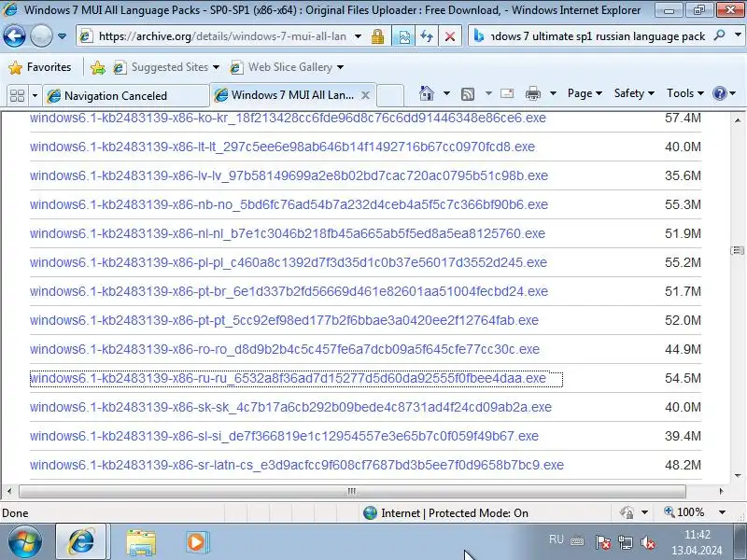Stop loading with the red X icon
The width and height of the screenshot is (747, 560).
449,36
